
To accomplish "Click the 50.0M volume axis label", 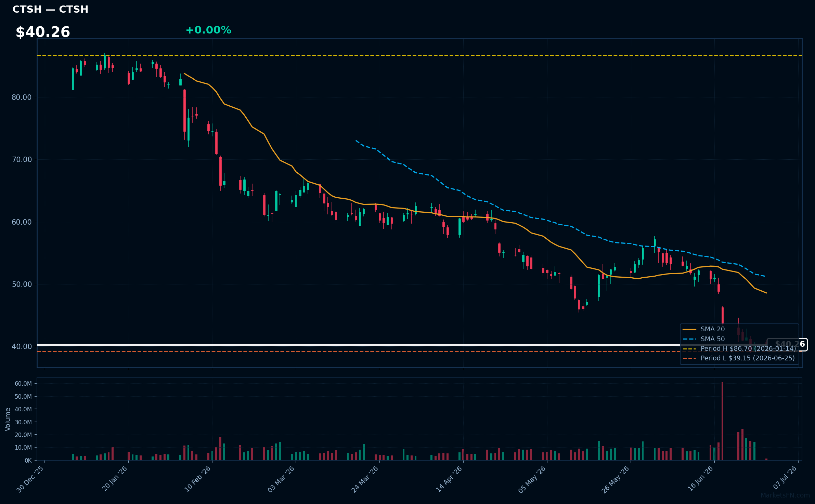I will pos(23,397).
